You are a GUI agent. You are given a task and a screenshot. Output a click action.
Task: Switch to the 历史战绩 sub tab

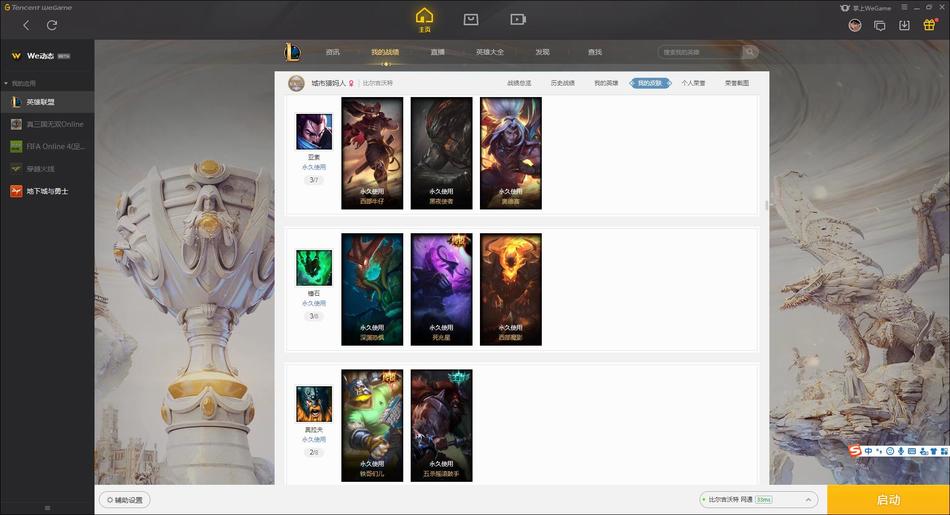coord(562,83)
